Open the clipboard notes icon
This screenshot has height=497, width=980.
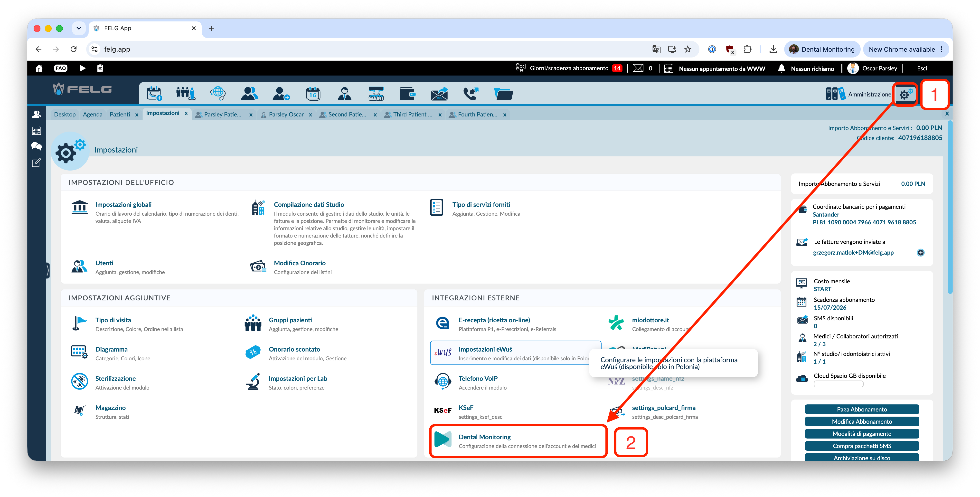[100, 68]
